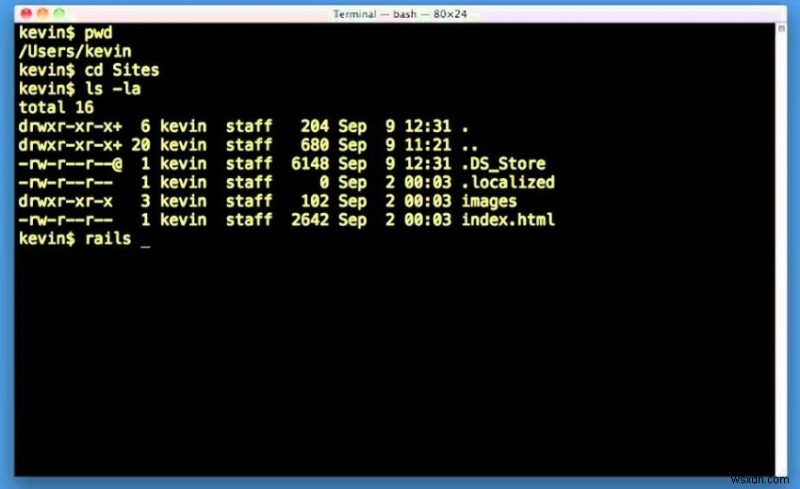The height and width of the screenshot is (489, 800).
Task: Click the '11:21' timestamp
Action: (x=428, y=145)
